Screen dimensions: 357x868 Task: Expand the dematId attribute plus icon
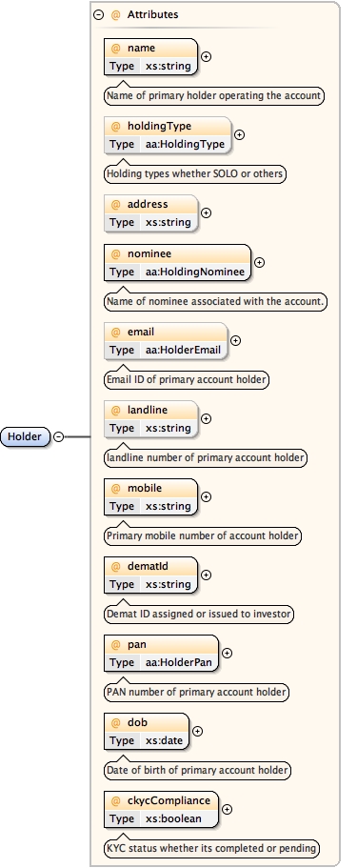point(206,575)
